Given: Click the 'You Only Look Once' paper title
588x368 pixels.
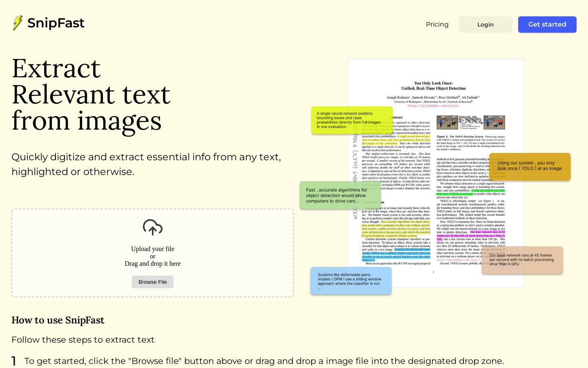Looking at the screenshot, I should pyautogui.click(x=433, y=85).
